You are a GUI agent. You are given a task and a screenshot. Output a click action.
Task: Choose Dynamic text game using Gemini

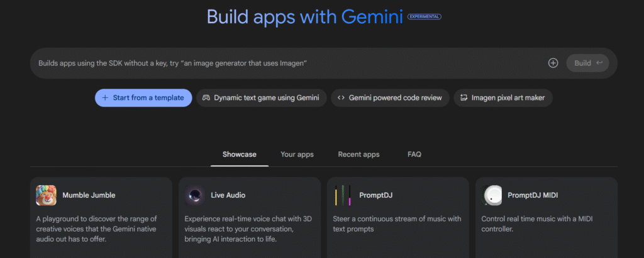point(261,98)
